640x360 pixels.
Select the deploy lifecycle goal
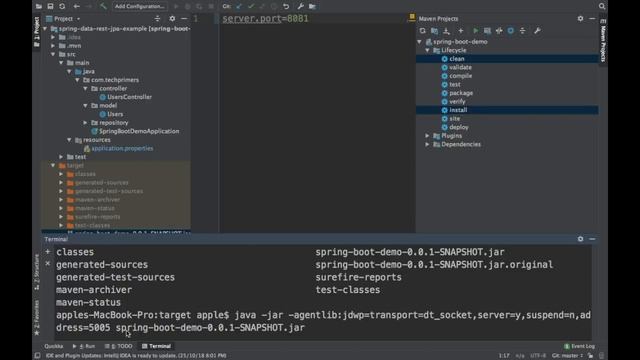[x=459, y=127]
